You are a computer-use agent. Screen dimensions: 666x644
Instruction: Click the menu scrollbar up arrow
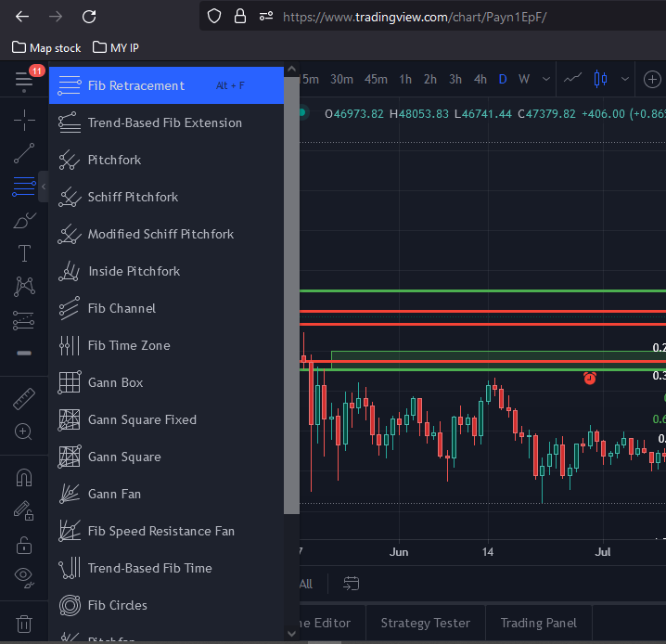[291, 69]
